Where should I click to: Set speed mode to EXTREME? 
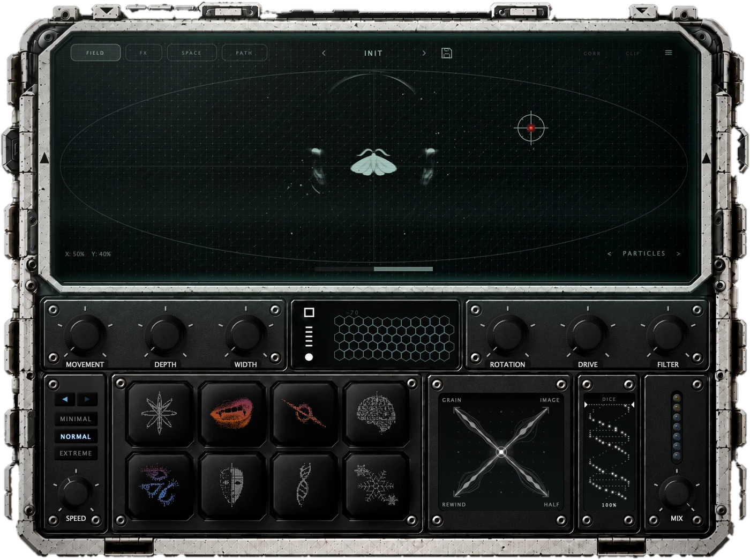click(76, 453)
